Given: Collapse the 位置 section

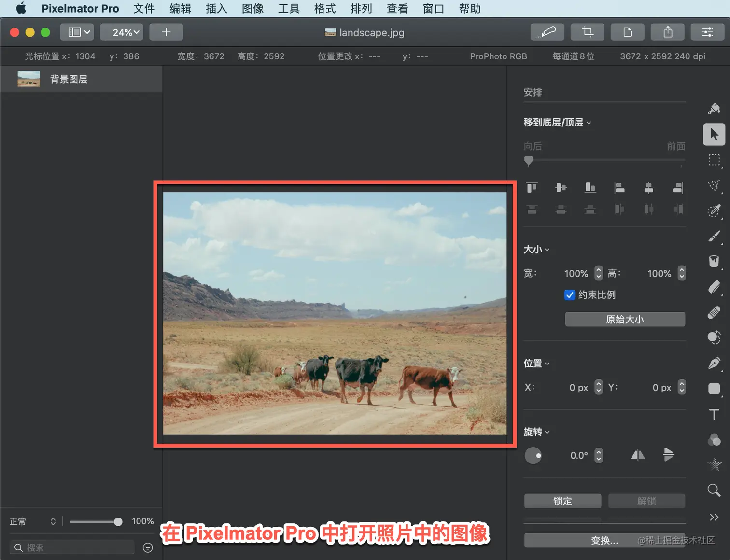Looking at the screenshot, I should point(536,364).
